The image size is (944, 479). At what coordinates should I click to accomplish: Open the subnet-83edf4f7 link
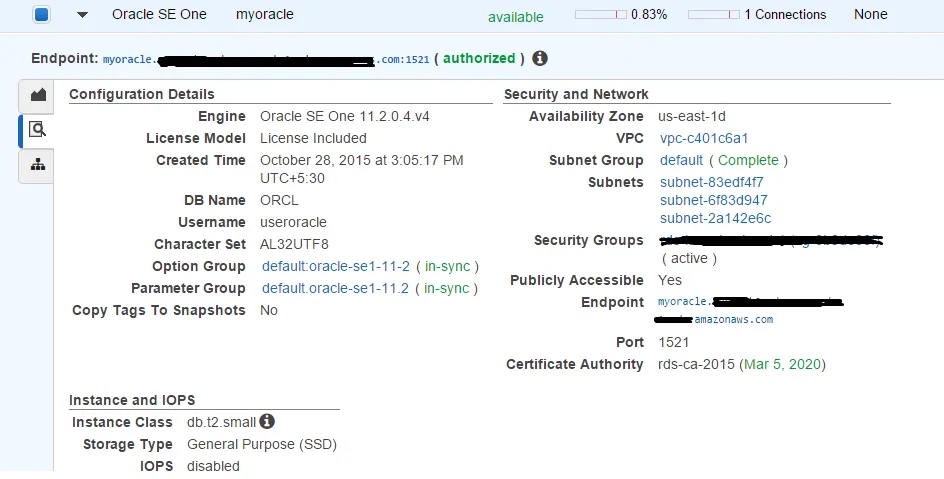click(712, 182)
